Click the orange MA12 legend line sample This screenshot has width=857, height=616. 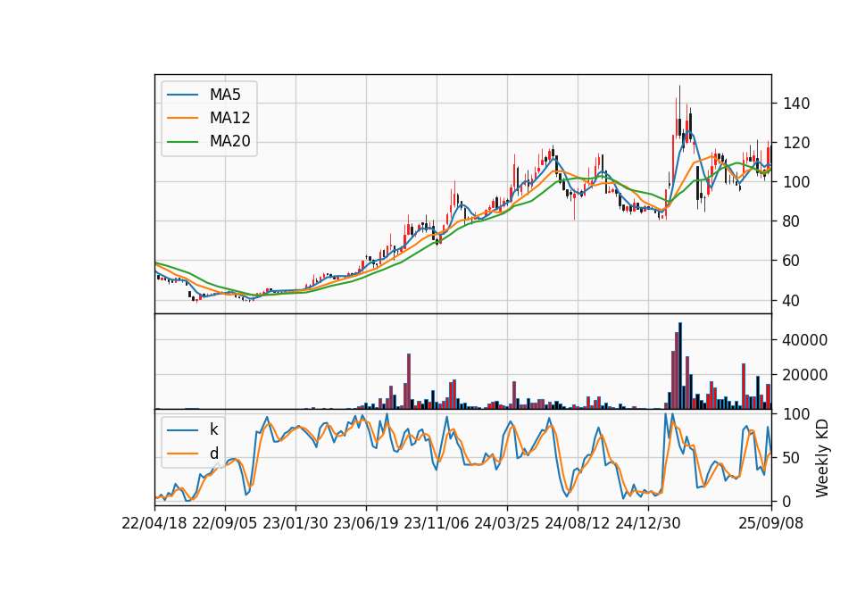[x=182, y=118]
